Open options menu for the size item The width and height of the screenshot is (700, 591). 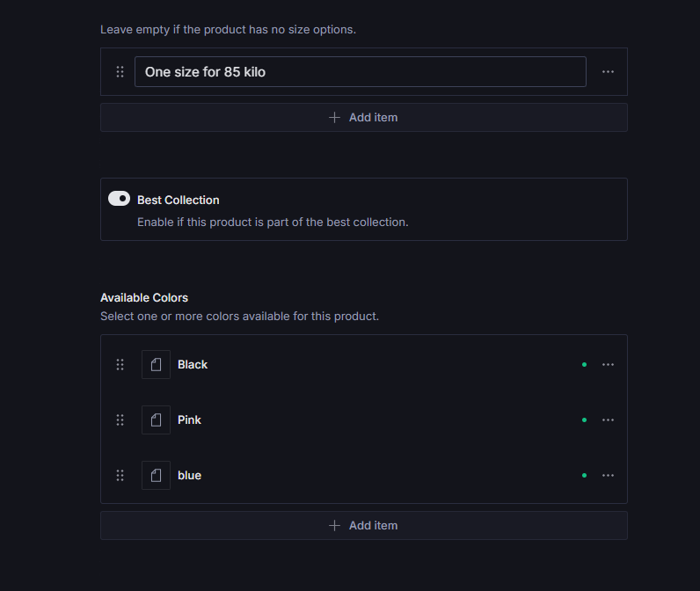pyautogui.click(x=608, y=72)
